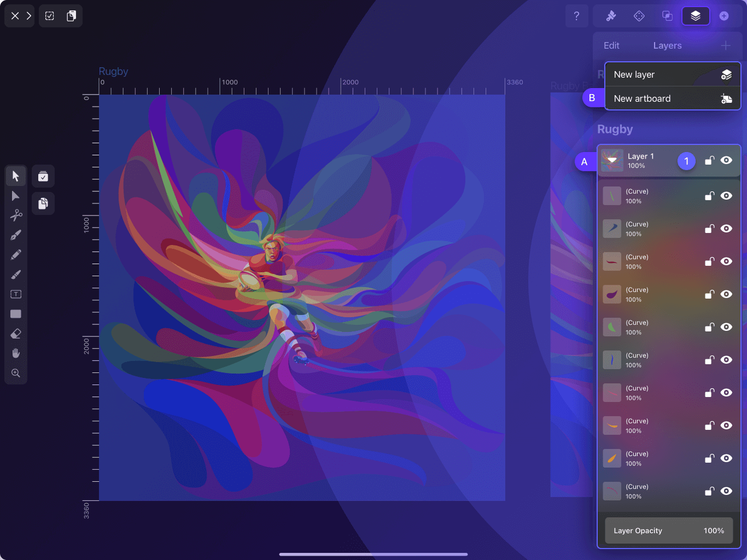Click the Rugby heading in Layers panel

point(615,130)
